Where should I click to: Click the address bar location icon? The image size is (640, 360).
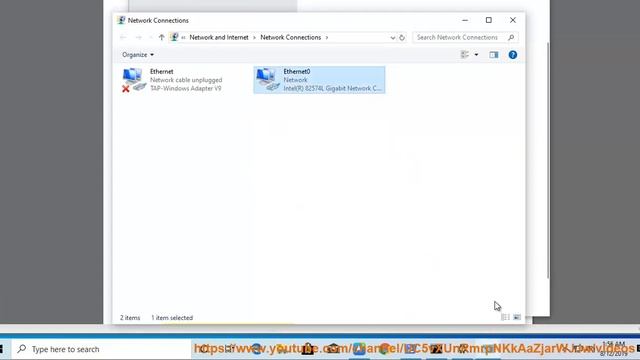174,38
